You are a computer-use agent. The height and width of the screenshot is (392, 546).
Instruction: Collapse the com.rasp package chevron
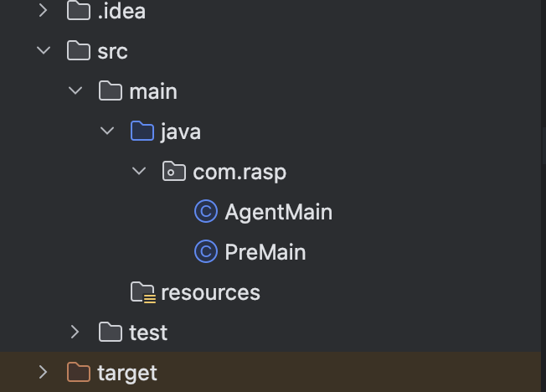click(x=139, y=171)
